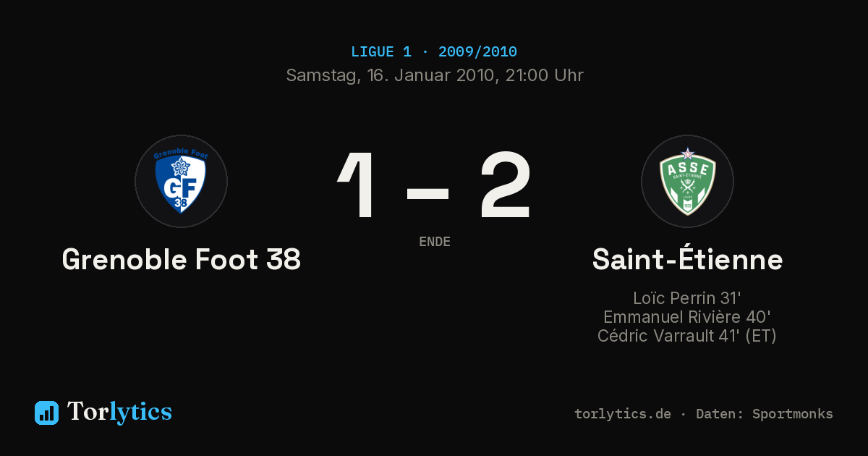Click the dark circle around Grenoble logo
868x456 pixels.
(181, 181)
